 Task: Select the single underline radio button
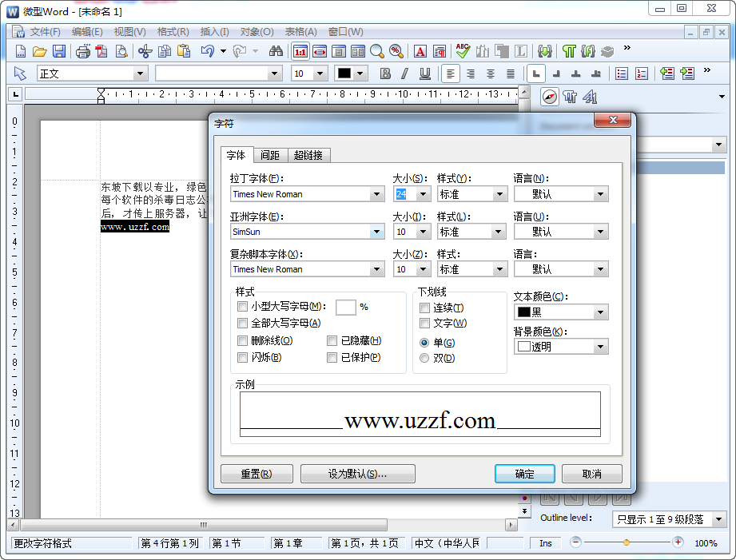pyautogui.click(x=424, y=343)
